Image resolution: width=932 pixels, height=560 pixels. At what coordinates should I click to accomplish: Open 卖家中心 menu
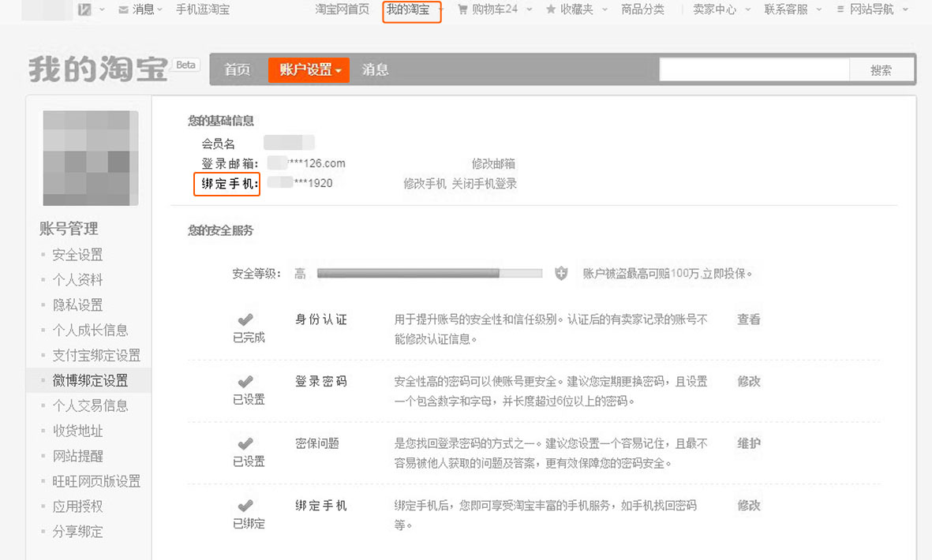click(714, 9)
